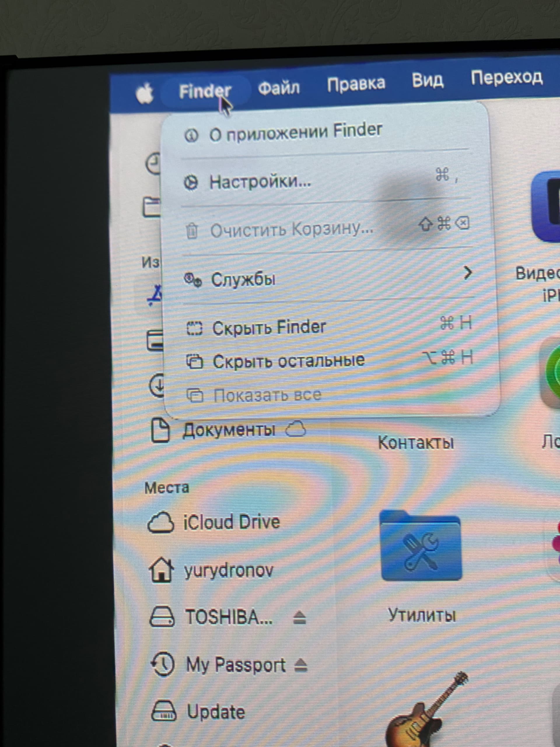The height and width of the screenshot is (747, 560).
Task: Select the TOSHIBA external drive icon
Action: tap(162, 617)
